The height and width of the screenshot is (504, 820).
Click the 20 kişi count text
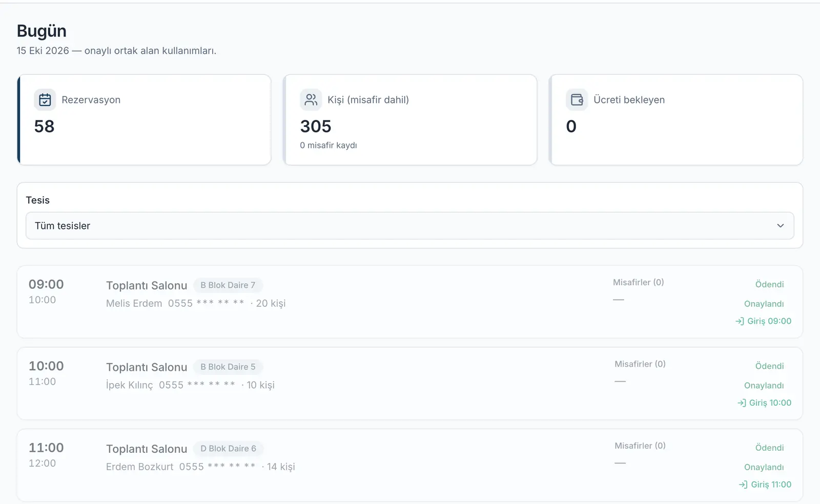click(271, 303)
